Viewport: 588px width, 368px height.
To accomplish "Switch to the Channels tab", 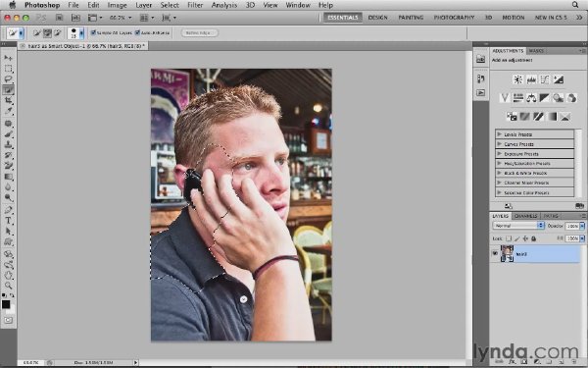I will tap(525, 216).
